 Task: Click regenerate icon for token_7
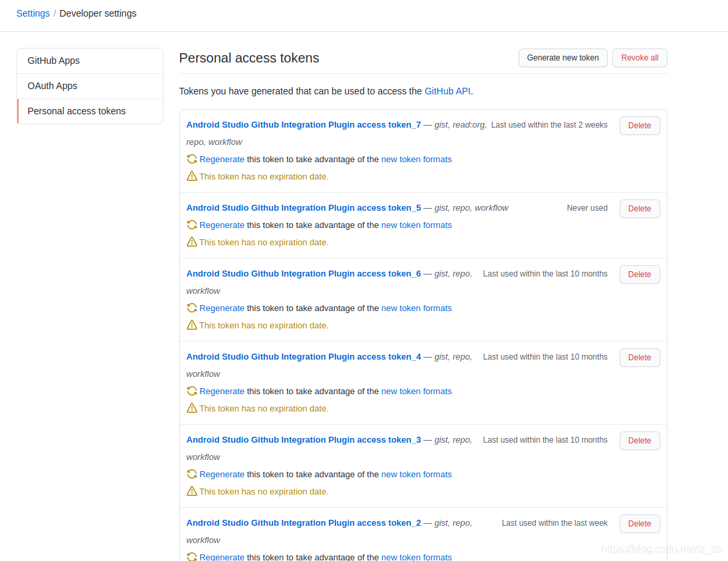[x=192, y=159]
